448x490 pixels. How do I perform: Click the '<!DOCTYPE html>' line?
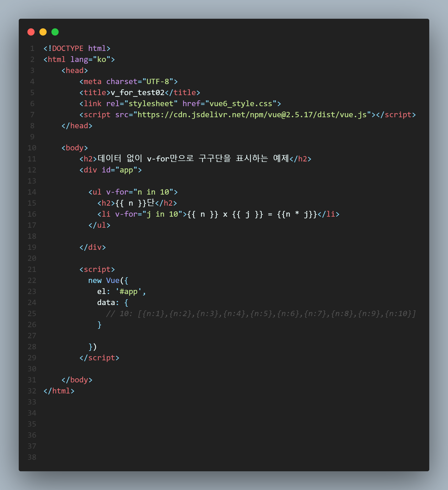[77, 48]
